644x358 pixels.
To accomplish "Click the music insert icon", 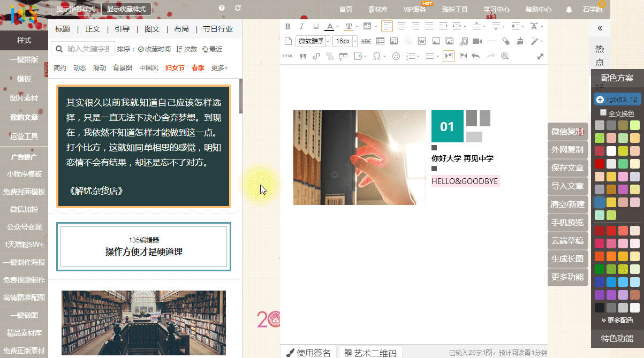I will point(464,41).
